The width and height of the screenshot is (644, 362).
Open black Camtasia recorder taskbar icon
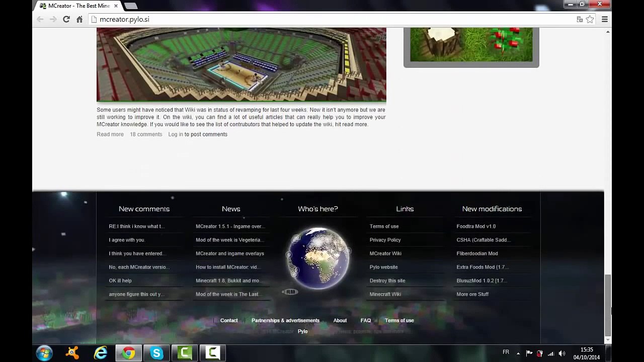[x=213, y=353]
